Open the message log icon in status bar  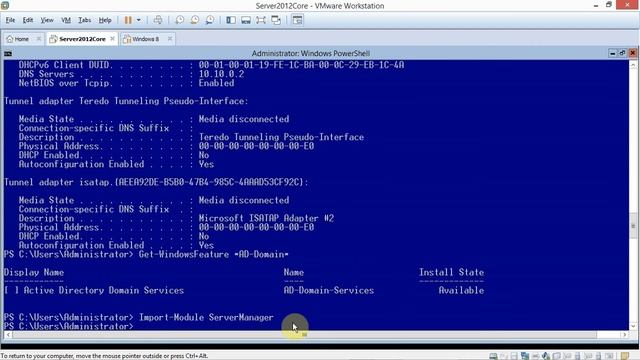pyautogui.click(x=625, y=356)
